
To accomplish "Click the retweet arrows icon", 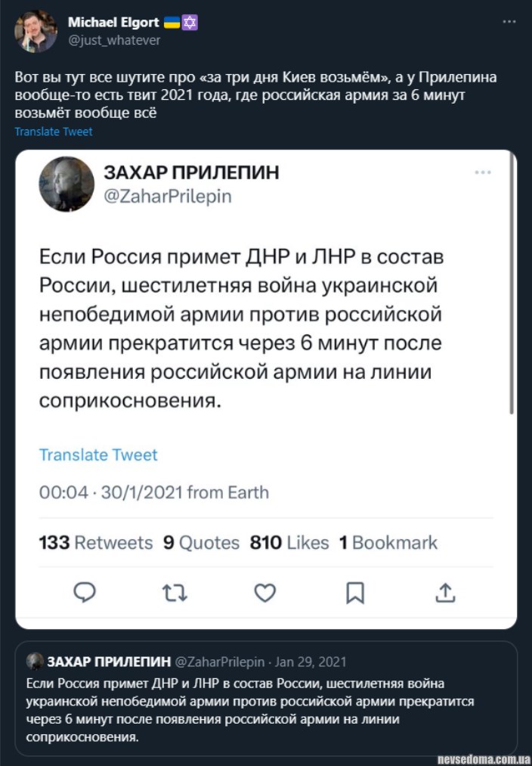I will (x=175, y=592).
